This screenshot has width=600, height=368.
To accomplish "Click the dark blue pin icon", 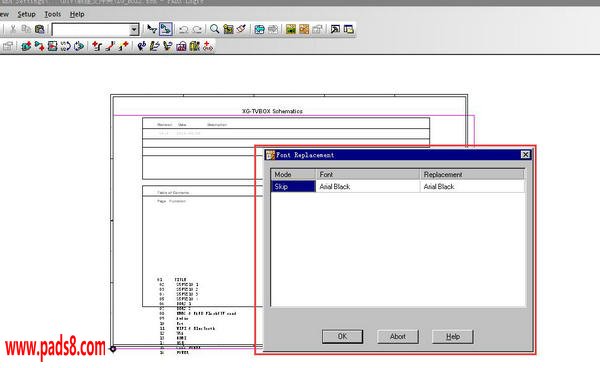I will coord(142,46).
